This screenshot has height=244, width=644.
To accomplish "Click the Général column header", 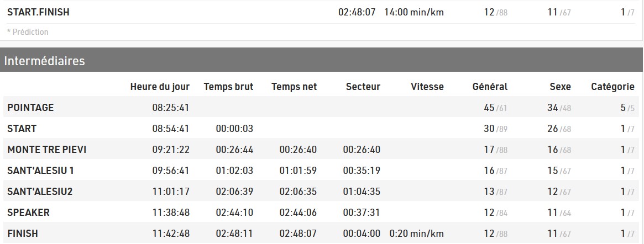I will 490,87.
